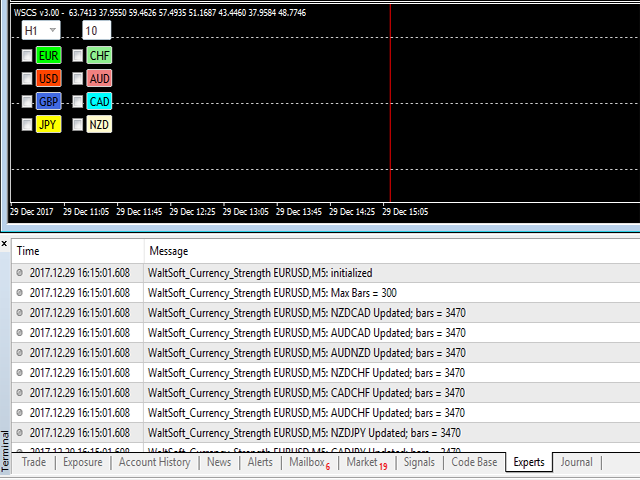This screenshot has width=640, height=480.
Task: Open the H1 timeframe dropdown
Action: (x=41, y=31)
